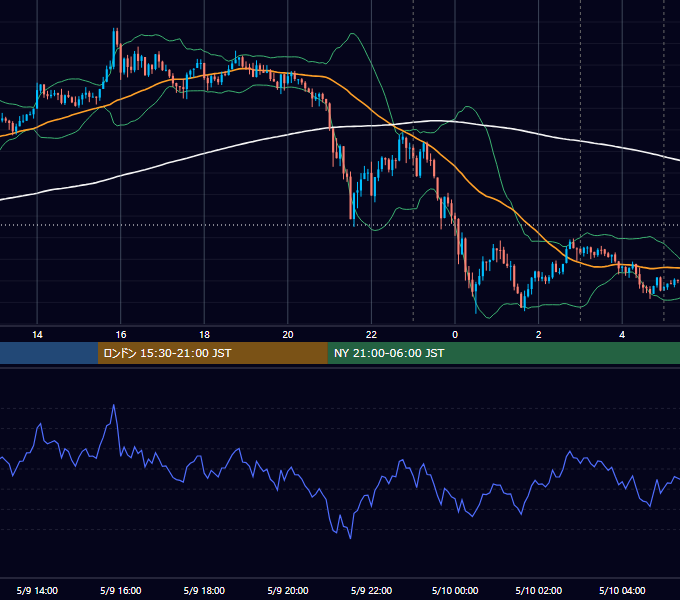Click the '16' hour label on chart axis

(121, 335)
